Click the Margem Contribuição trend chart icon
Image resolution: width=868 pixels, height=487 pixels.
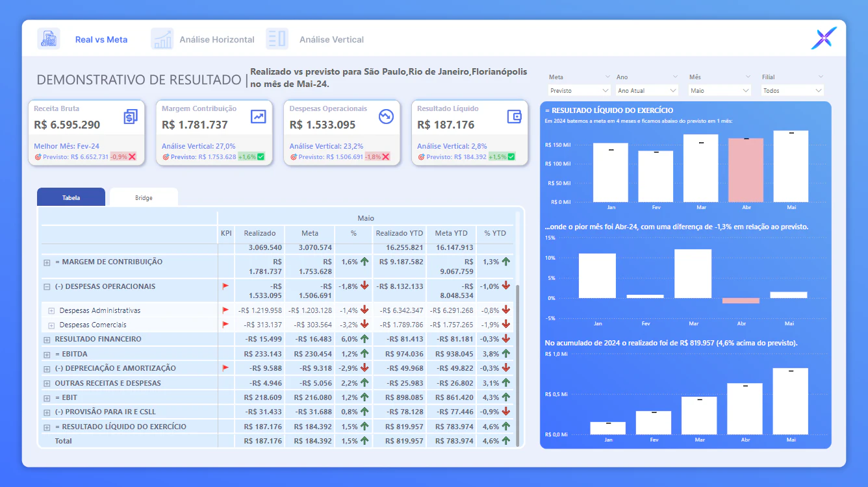coord(259,117)
